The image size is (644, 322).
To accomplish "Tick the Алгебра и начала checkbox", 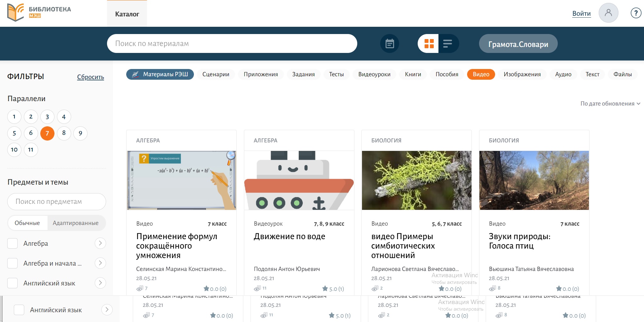I will pyautogui.click(x=13, y=263).
